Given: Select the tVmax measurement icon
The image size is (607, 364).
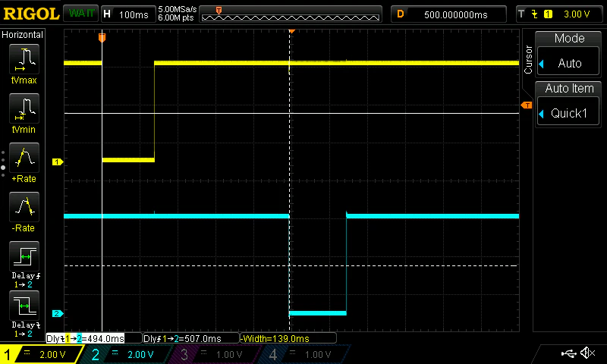Looking at the screenshot, I should click(x=24, y=59).
